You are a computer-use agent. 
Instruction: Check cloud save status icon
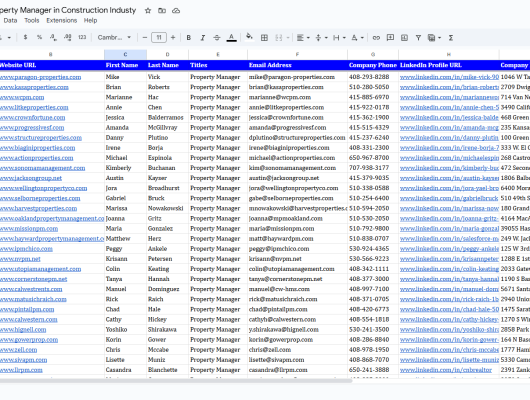pos(176,11)
